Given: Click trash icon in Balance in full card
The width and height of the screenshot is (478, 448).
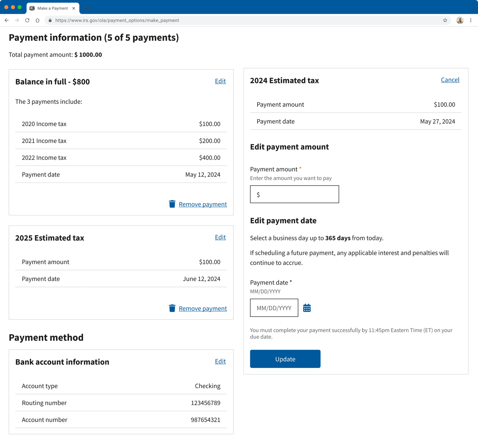Looking at the screenshot, I should click(172, 204).
